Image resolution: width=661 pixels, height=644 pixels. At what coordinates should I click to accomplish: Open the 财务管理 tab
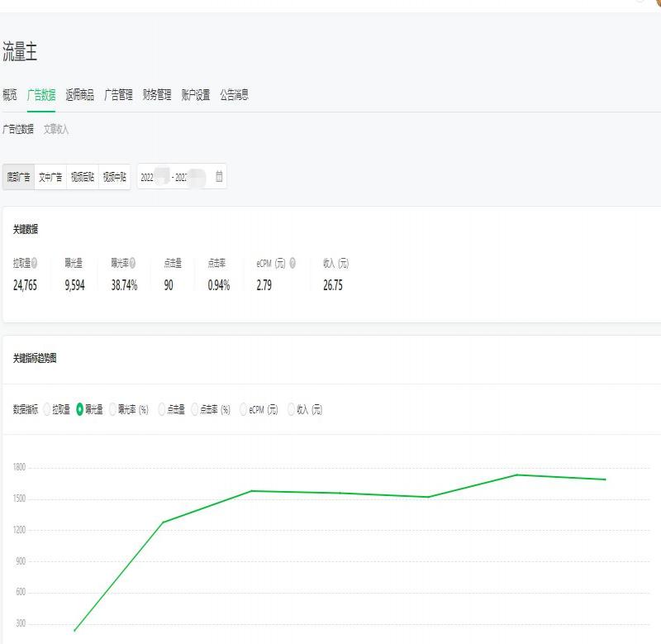pyautogui.click(x=157, y=95)
